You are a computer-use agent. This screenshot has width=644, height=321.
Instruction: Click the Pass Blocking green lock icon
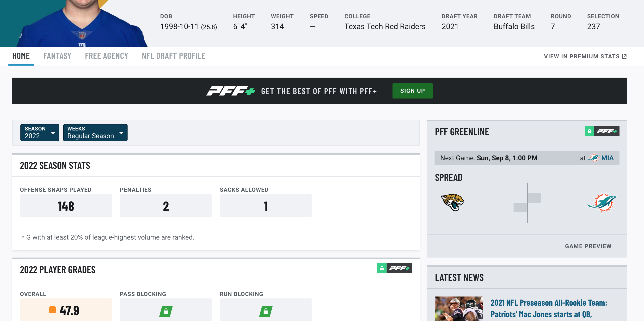click(x=166, y=311)
